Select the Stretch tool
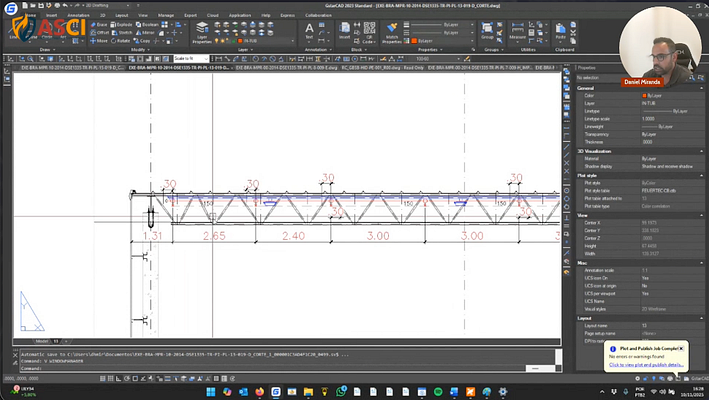 (122, 33)
